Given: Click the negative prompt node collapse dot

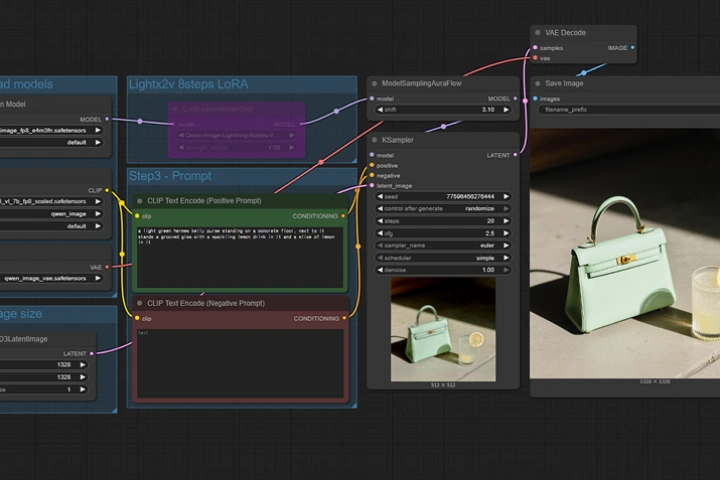Looking at the screenshot, I should click(x=140, y=303).
